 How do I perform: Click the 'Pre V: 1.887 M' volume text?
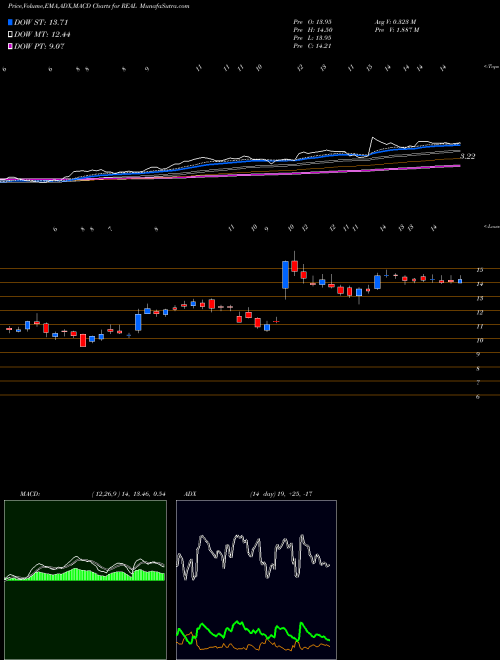coord(396,30)
